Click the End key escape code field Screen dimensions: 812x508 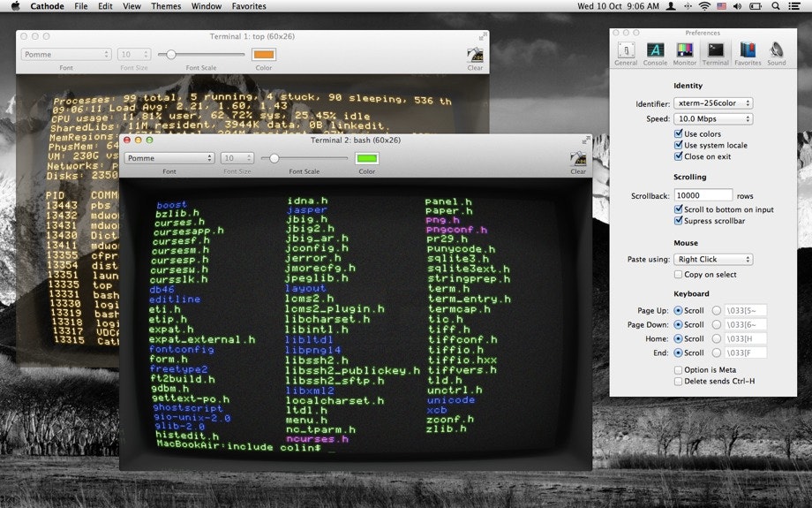(x=745, y=353)
